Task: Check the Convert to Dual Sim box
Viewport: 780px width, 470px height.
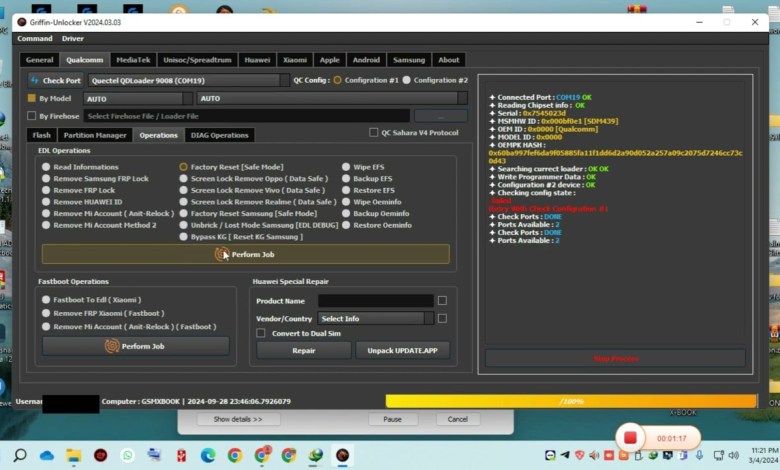Action: click(x=261, y=333)
